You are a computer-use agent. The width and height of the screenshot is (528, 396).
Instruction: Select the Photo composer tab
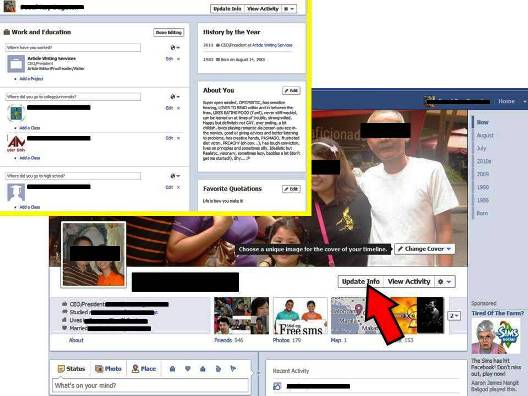[108, 369]
